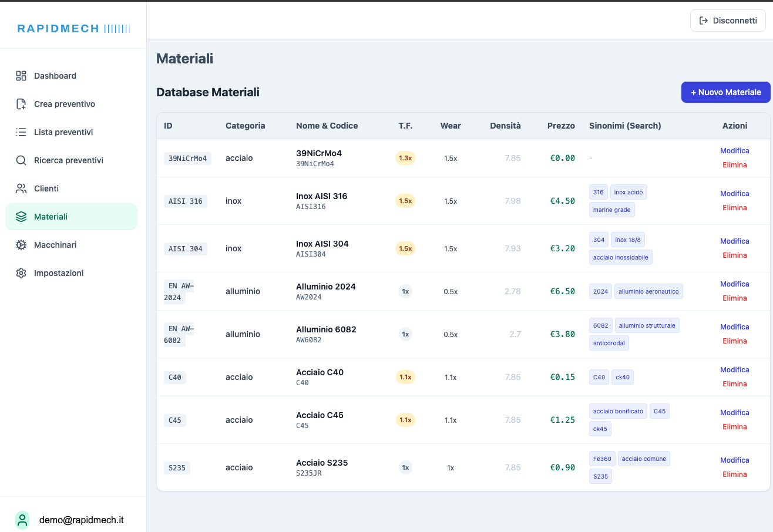Screen dimensions: 773x532
Task: Click the 'alluminio strutturale' tag
Action: pyautogui.click(x=647, y=325)
